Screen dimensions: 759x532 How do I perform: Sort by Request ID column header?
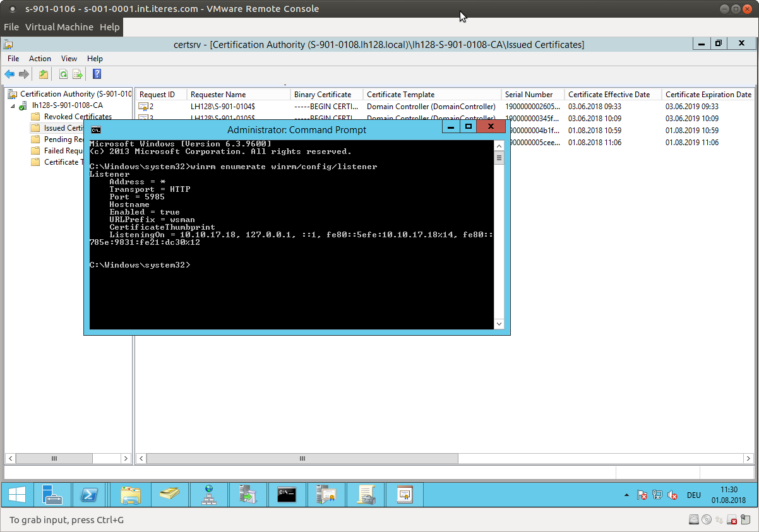(162, 94)
